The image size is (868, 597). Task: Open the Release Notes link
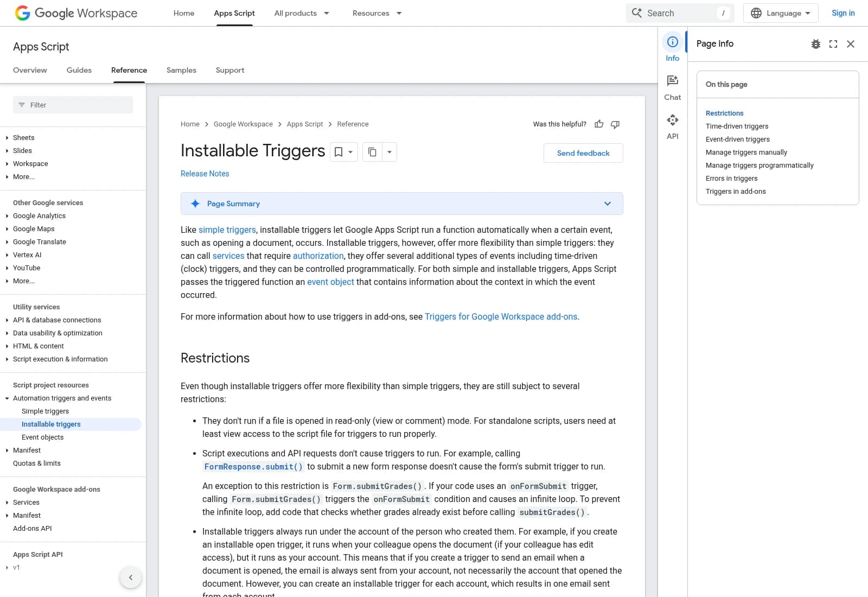pyautogui.click(x=205, y=174)
